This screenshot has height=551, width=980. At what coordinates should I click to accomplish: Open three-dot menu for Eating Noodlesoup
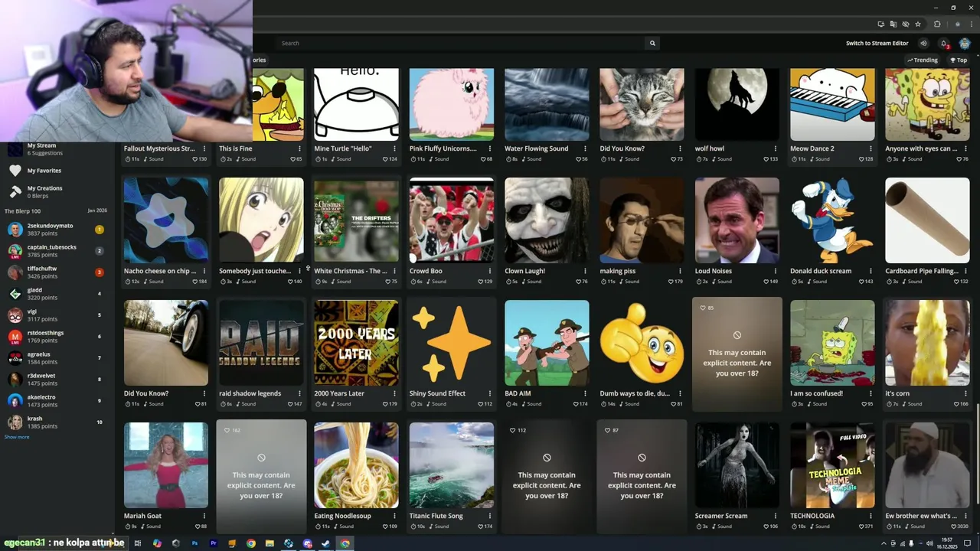pyautogui.click(x=394, y=516)
